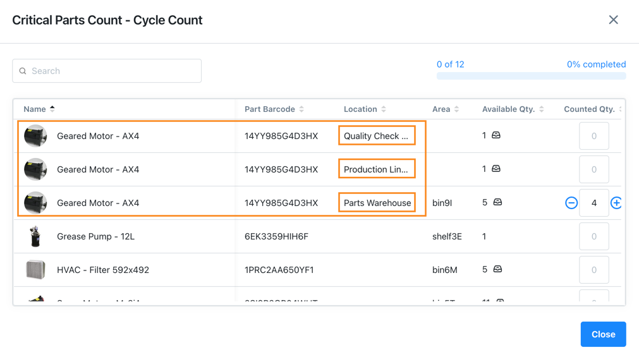639x364 pixels.
Task: Click the search magnifier icon
Action: pos(23,71)
